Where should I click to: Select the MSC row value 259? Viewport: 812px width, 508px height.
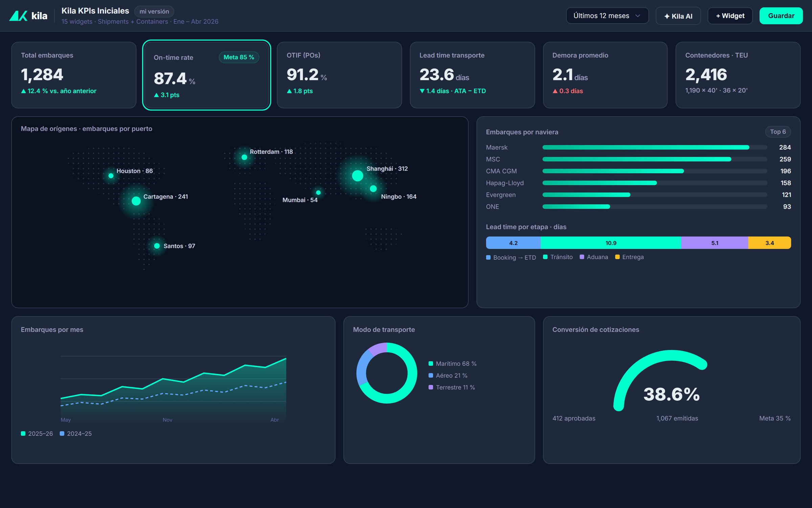(785, 159)
